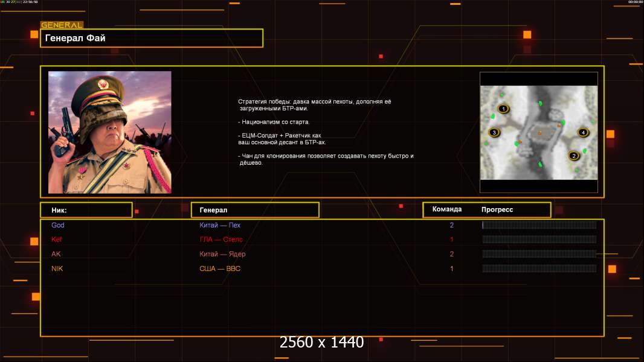
Task: Click the 'ЕЦМ-Солдат + Ракетчик' tip
Action: coord(282,139)
